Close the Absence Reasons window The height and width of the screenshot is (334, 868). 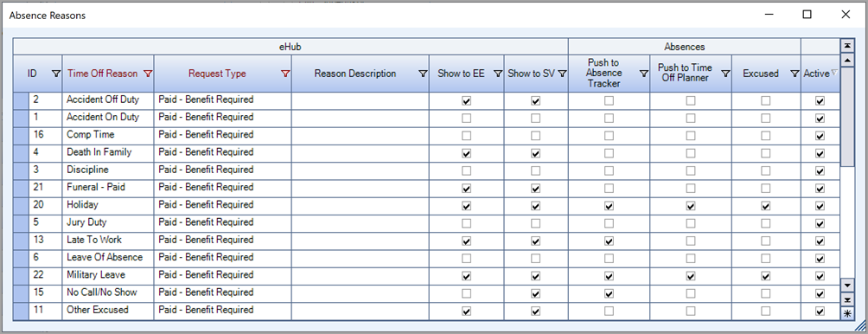(846, 15)
